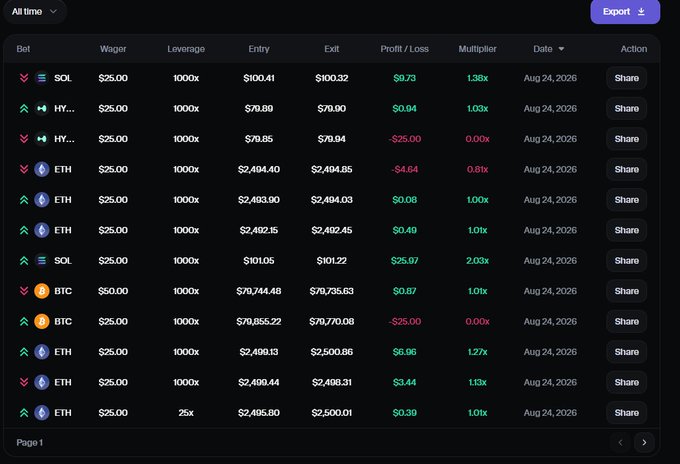Image resolution: width=680 pixels, height=464 pixels.
Task: Share the ETH bet with $0.08 profit
Action: tap(626, 199)
